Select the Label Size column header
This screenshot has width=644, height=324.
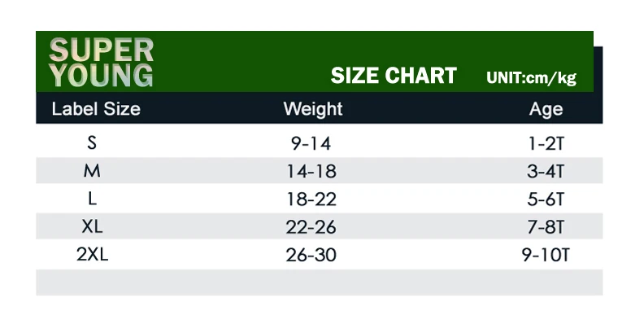pyautogui.click(x=96, y=109)
